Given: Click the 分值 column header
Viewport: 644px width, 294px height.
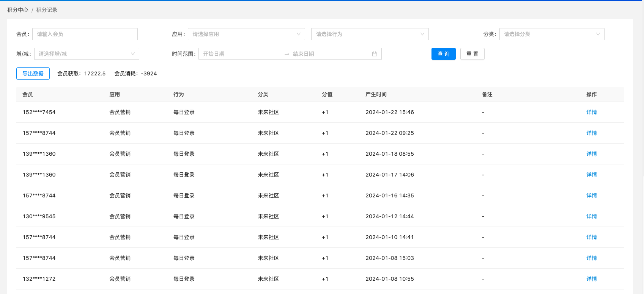Looking at the screenshot, I should click(327, 94).
